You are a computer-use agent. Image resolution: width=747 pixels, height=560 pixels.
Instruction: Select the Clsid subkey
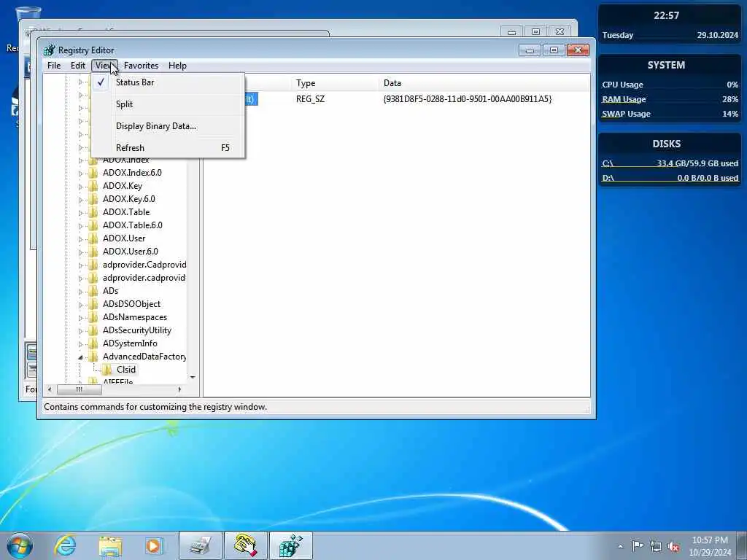click(x=126, y=370)
